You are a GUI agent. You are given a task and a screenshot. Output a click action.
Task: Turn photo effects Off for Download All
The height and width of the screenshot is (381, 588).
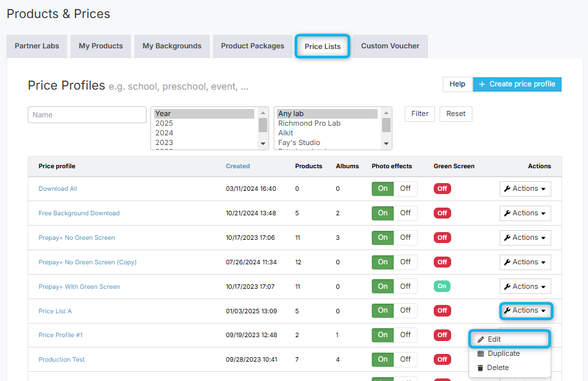(x=405, y=188)
